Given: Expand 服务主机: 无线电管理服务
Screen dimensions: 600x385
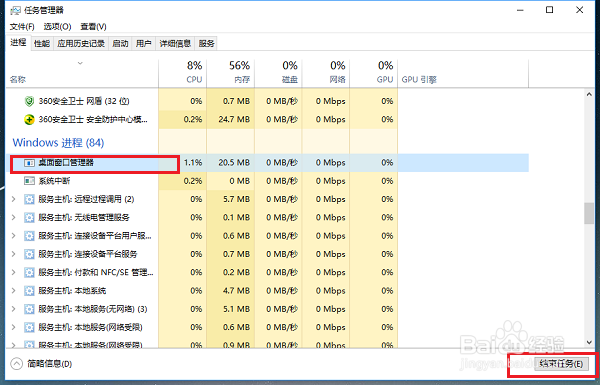Looking at the screenshot, I should coord(13,217).
